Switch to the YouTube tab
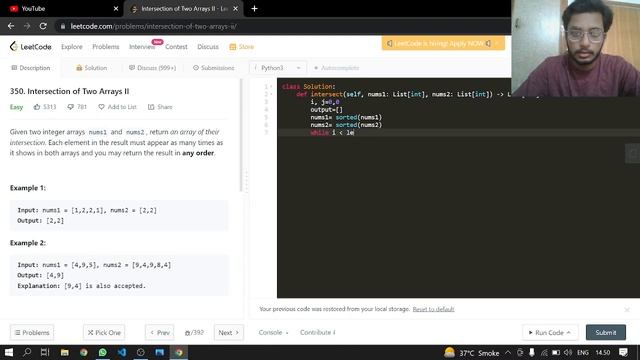Viewport: 640px width, 360px height. 61,9
